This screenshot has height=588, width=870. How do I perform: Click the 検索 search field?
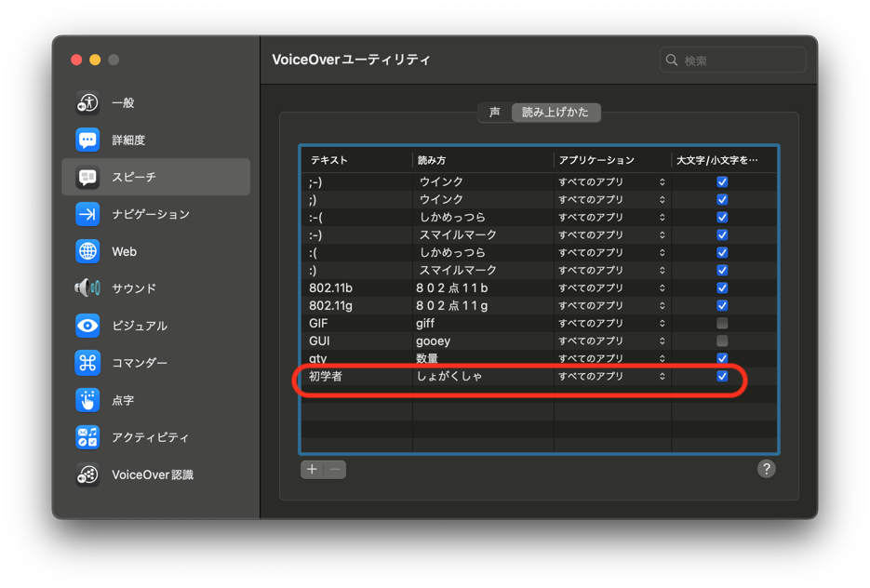pos(732,60)
